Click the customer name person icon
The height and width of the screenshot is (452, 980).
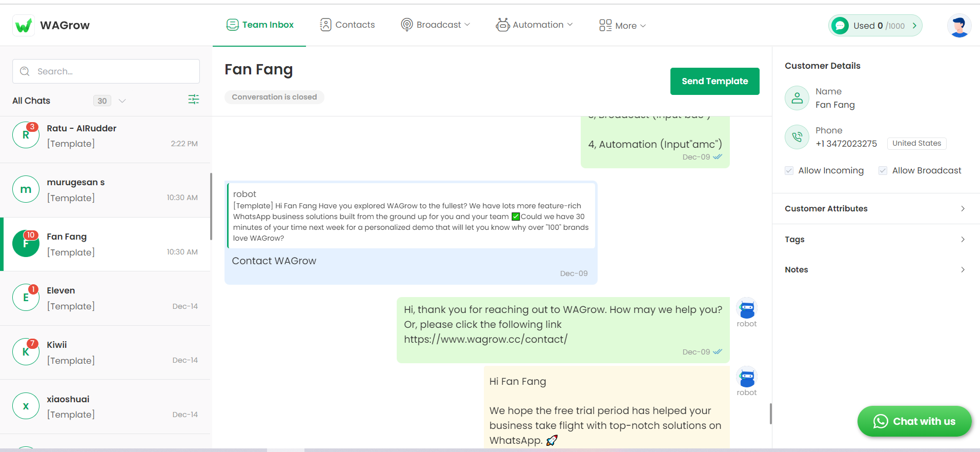click(x=797, y=98)
